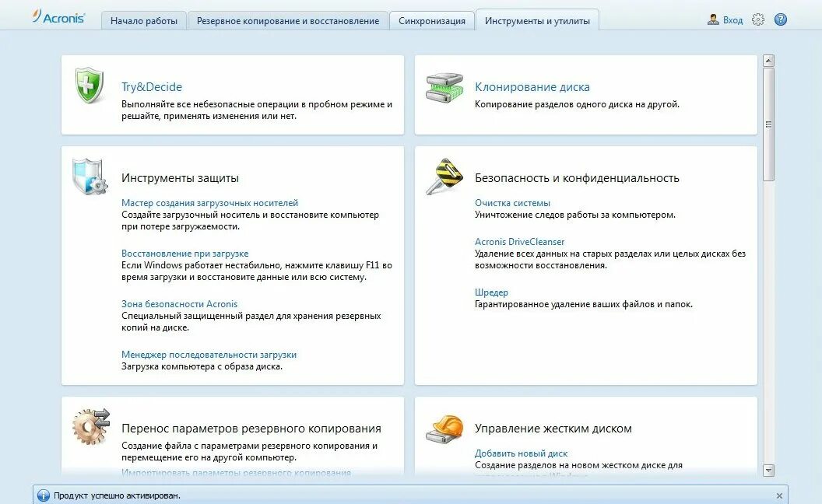Click the security and privacy key icon

[x=444, y=176]
